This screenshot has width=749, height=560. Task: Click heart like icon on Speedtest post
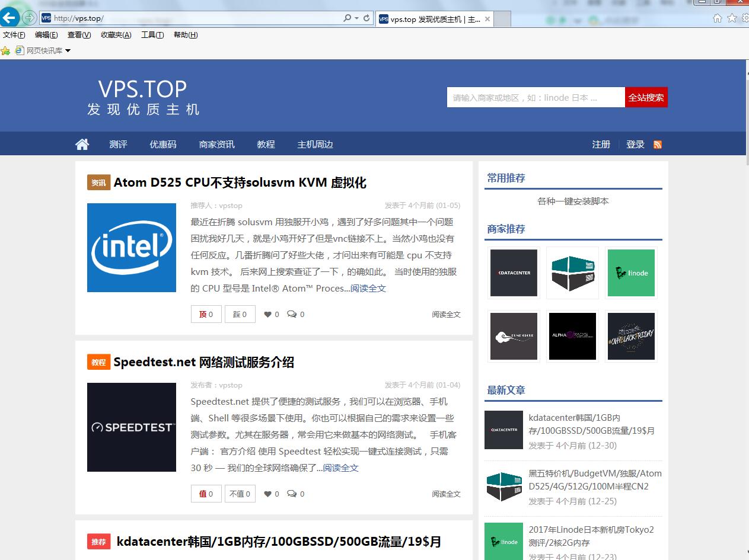tap(267, 494)
